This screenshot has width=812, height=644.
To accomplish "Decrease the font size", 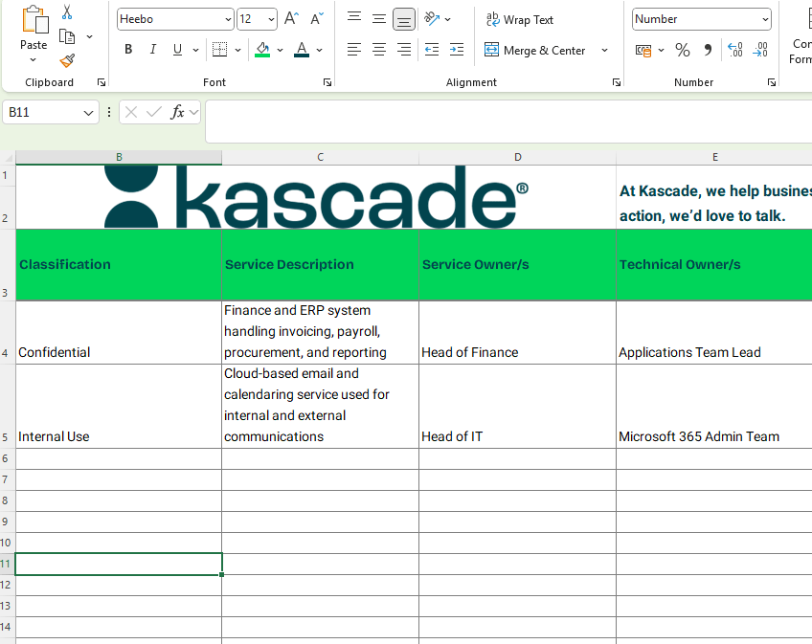I will pos(316,17).
